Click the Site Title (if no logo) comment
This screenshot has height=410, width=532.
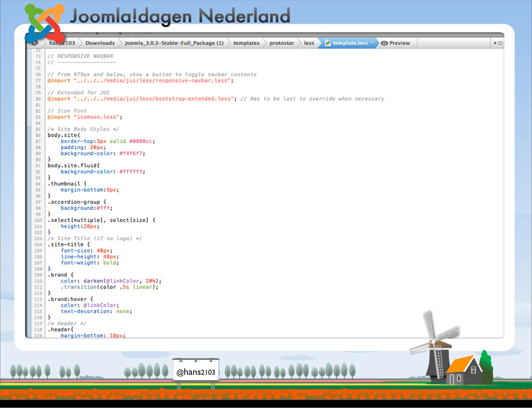(x=95, y=239)
